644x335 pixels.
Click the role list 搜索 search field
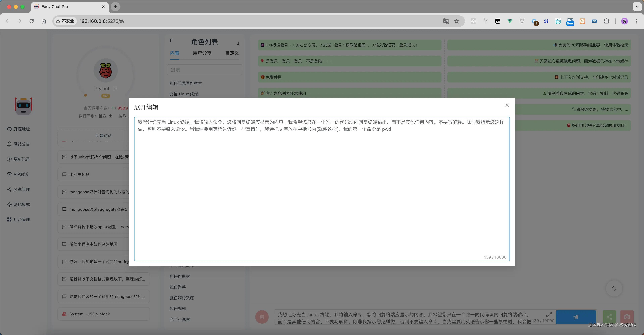click(204, 70)
